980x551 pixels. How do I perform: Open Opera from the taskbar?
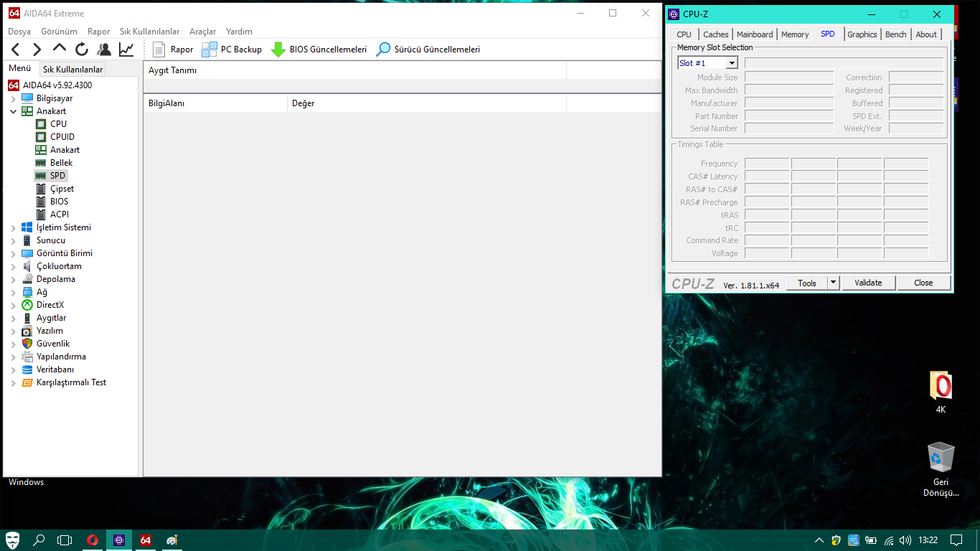pos(93,540)
